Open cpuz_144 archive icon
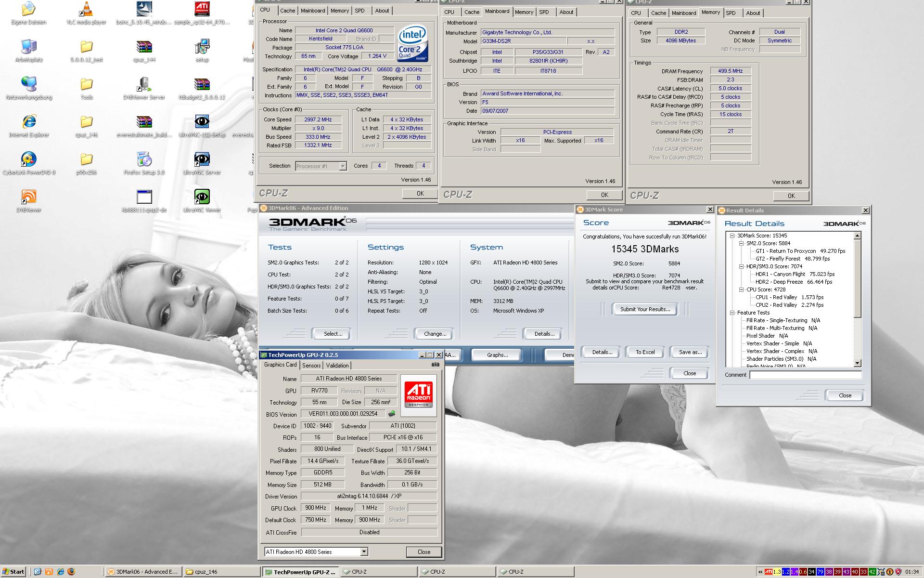Viewport: 924px width, 578px height. [x=144, y=51]
